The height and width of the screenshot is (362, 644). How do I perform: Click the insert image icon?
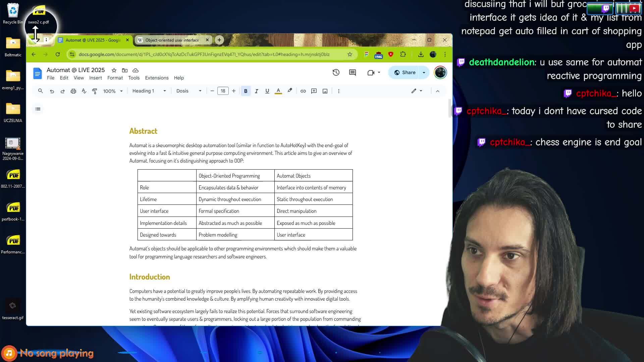(325, 91)
